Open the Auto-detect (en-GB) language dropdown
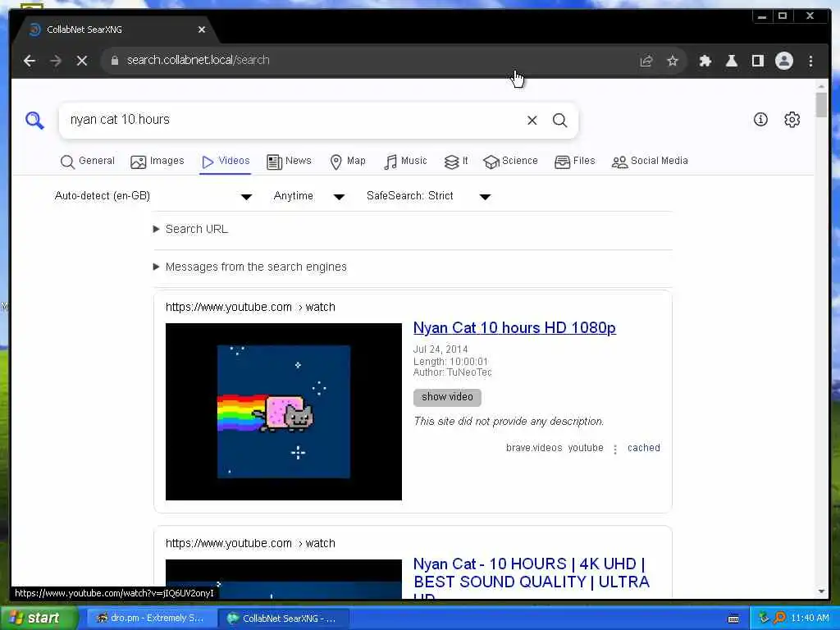This screenshot has width=840, height=630. 153,196
